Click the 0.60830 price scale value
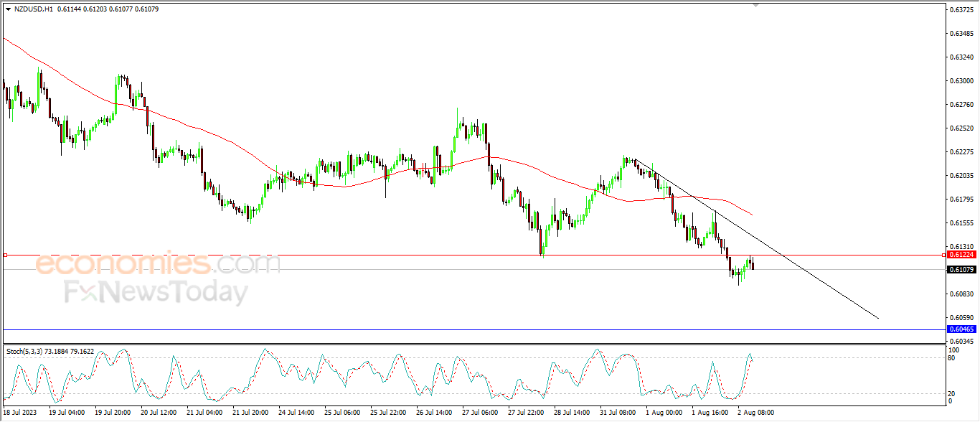 961,294
